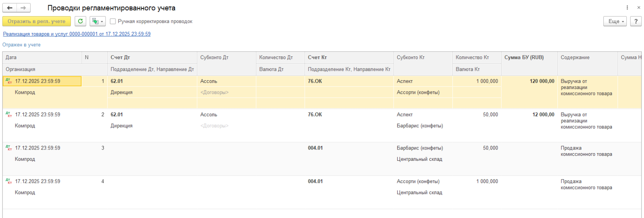644x218 pixels.
Task: Open the help question mark button
Action: click(x=636, y=21)
